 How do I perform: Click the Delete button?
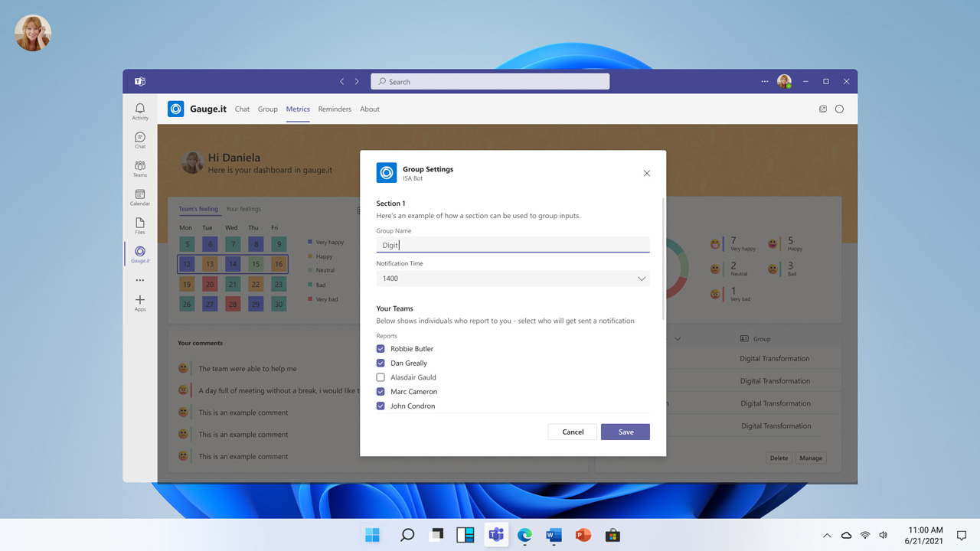pos(779,458)
